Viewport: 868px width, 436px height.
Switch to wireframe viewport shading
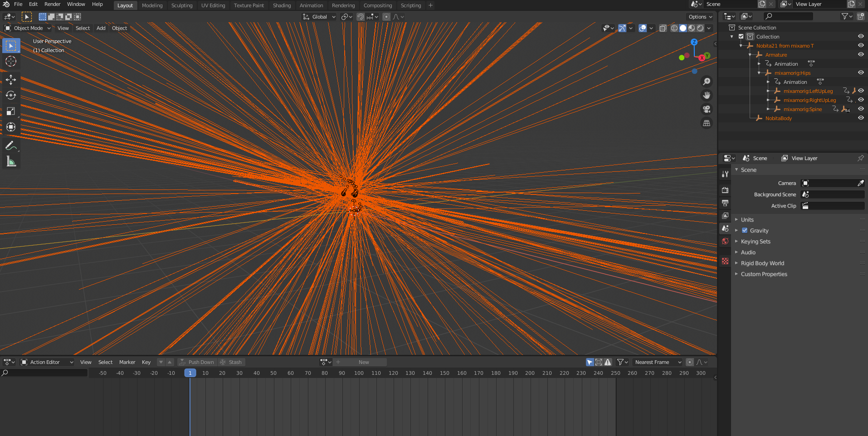pos(674,28)
